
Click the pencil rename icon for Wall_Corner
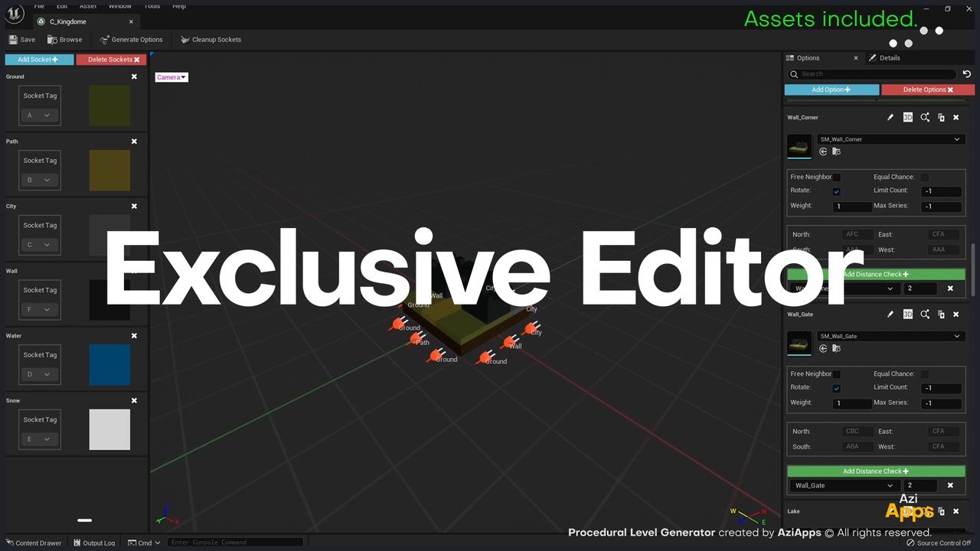pyautogui.click(x=890, y=118)
